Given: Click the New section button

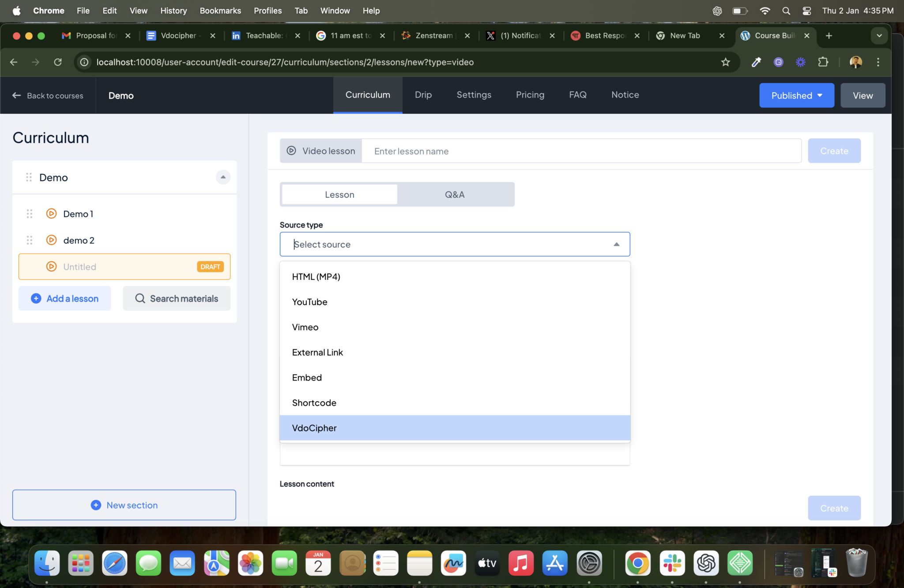Looking at the screenshot, I should [x=124, y=505].
